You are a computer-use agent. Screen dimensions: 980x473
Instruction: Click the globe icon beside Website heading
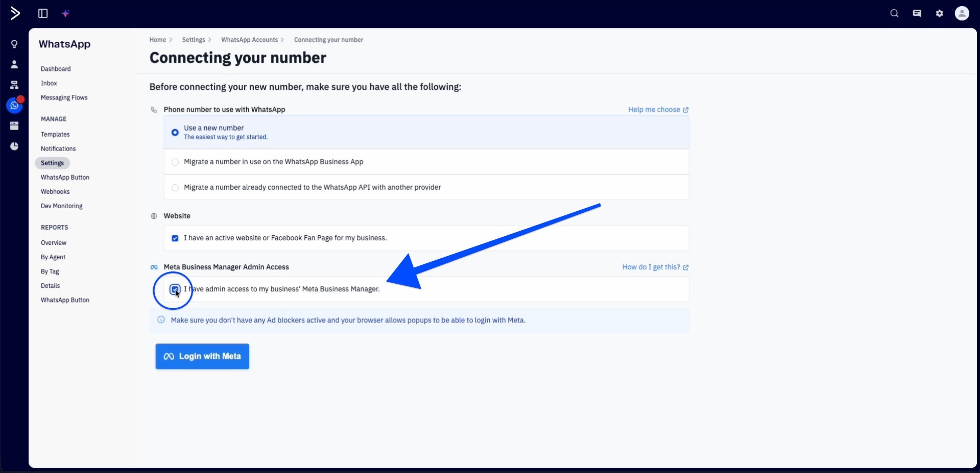click(x=154, y=216)
